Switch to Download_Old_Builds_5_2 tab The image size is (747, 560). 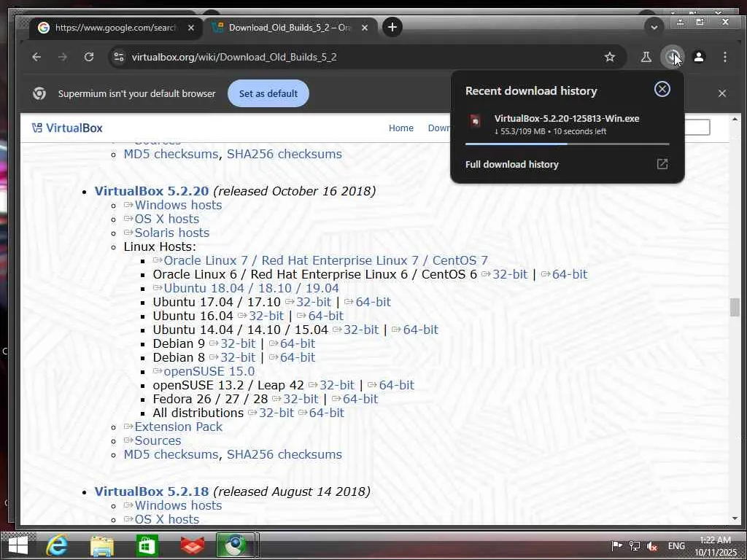tap(289, 28)
